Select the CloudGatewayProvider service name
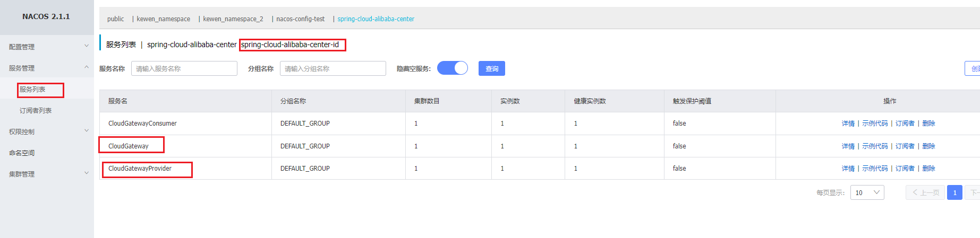The width and height of the screenshot is (980, 238). click(140, 169)
